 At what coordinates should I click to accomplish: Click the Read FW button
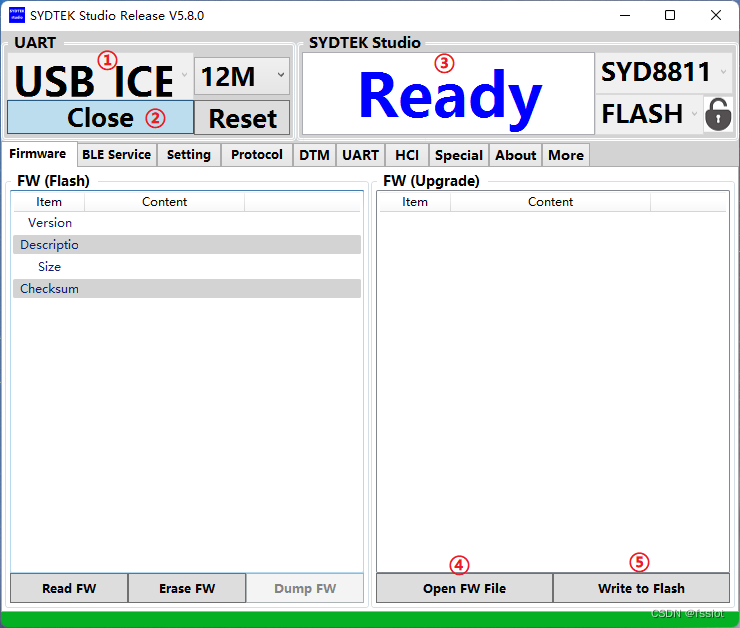coord(69,588)
